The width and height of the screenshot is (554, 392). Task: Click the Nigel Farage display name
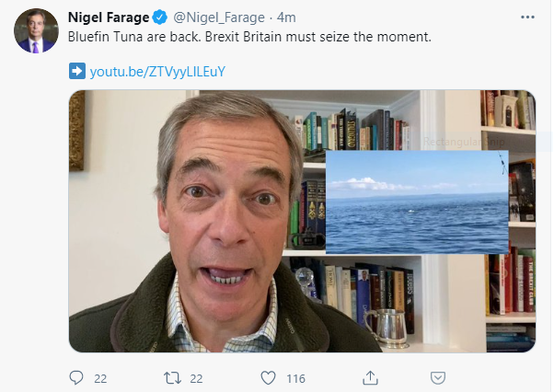click(109, 17)
